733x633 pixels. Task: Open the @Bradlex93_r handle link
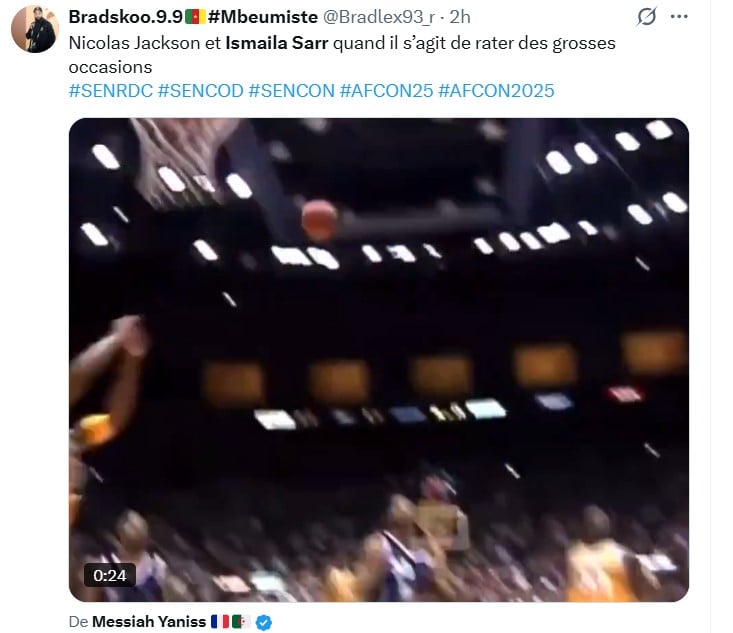click(x=379, y=17)
